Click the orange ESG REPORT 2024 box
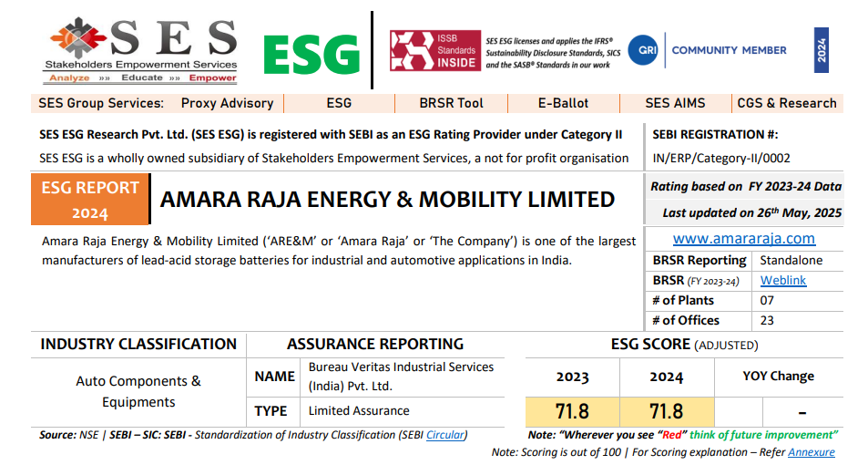The image size is (868, 465). tap(90, 200)
